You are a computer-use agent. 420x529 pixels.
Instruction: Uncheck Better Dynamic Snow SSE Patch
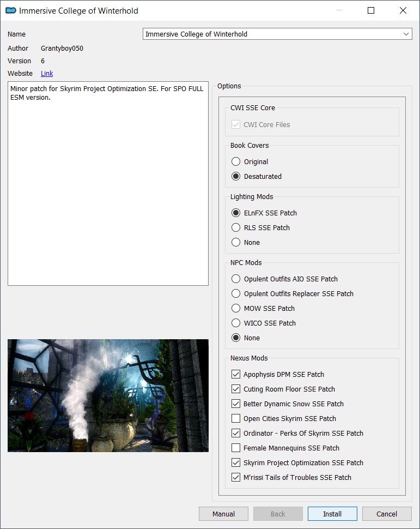236,404
